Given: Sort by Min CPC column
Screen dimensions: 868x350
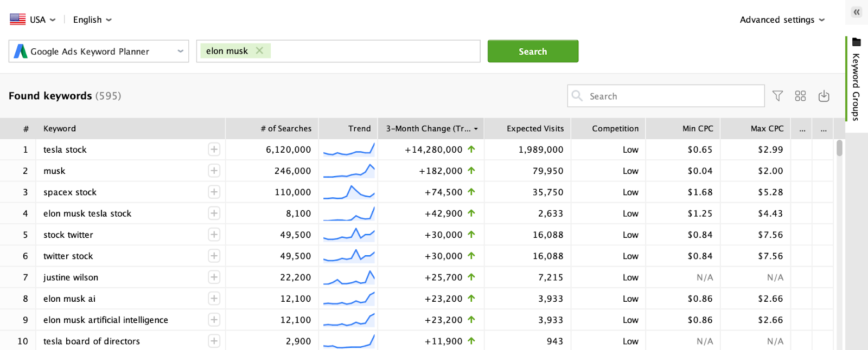Looking at the screenshot, I should click(683, 128).
